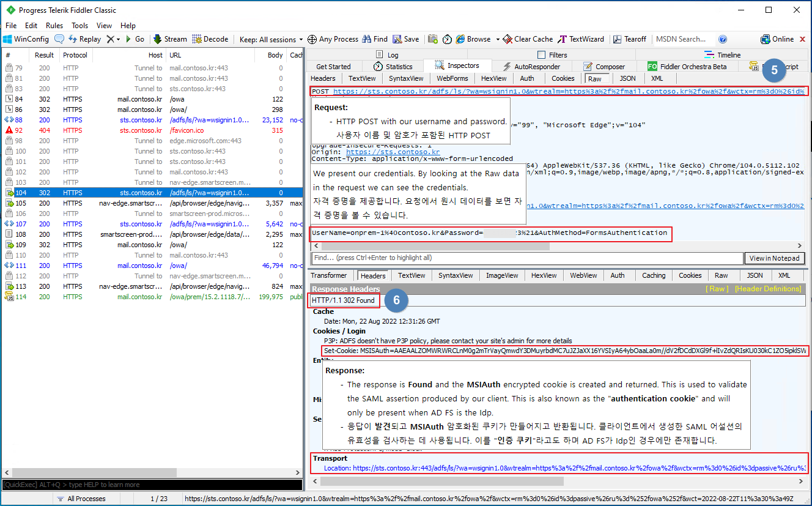Click the Go resume button

point(135,39)
